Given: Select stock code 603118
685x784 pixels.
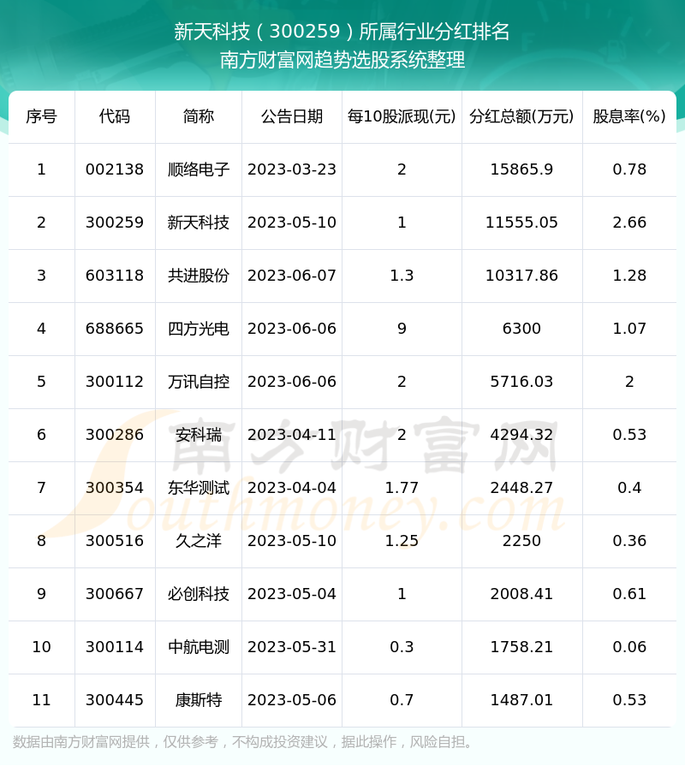Looking at the screenshot, I should click(x=115, y=276).
